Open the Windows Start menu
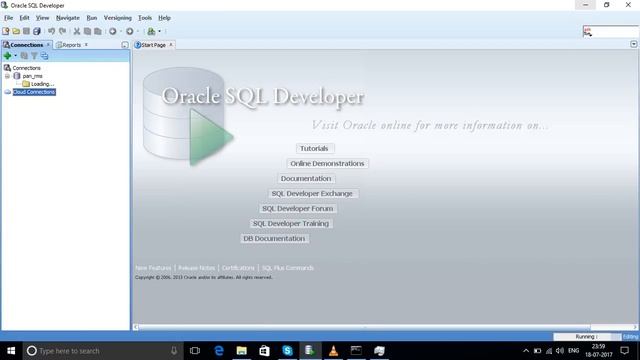Image resolution: width=640 pixels, height=360 pixels. [11, 351]
